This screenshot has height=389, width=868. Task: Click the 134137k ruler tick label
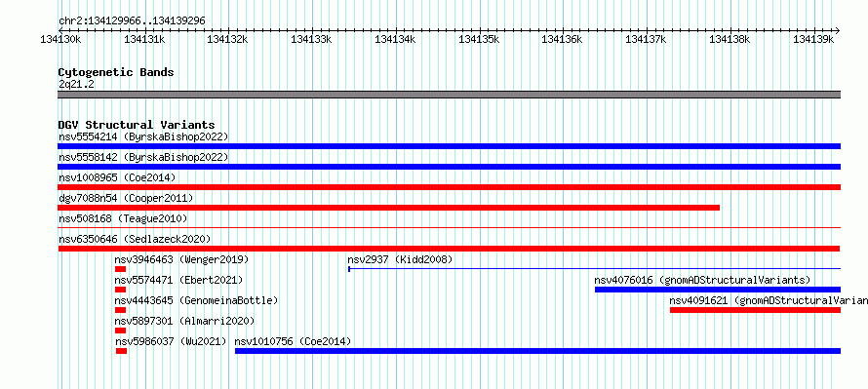pos(646,39)
